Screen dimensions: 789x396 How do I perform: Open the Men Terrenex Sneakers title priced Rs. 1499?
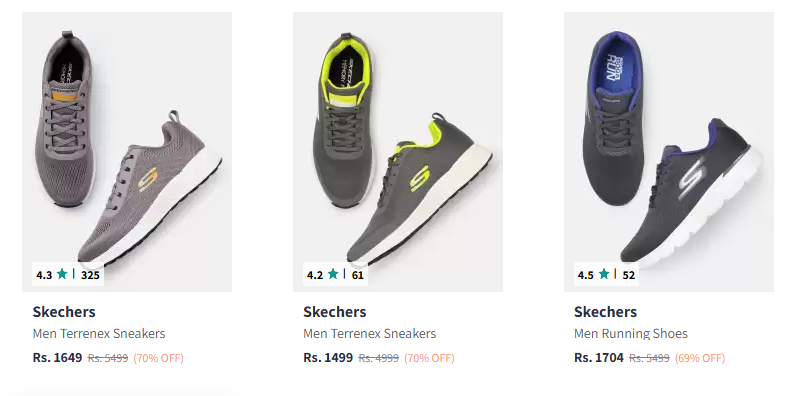(370, 334)
